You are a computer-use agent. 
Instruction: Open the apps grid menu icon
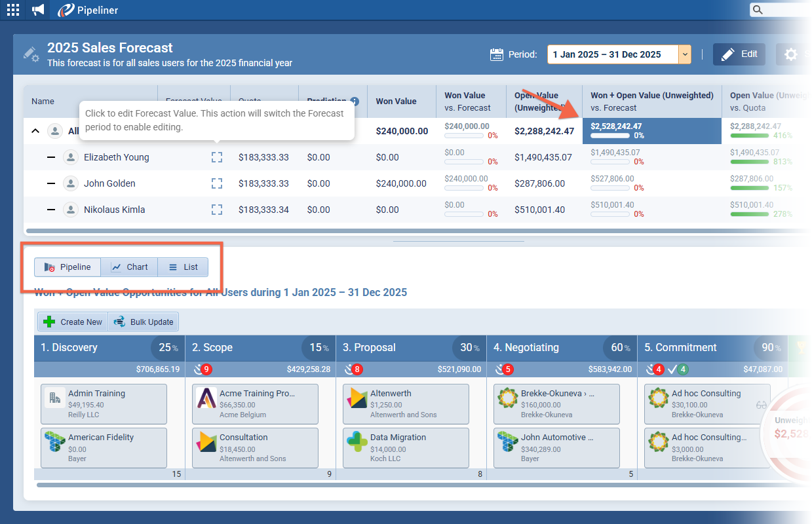click(13, 10)
